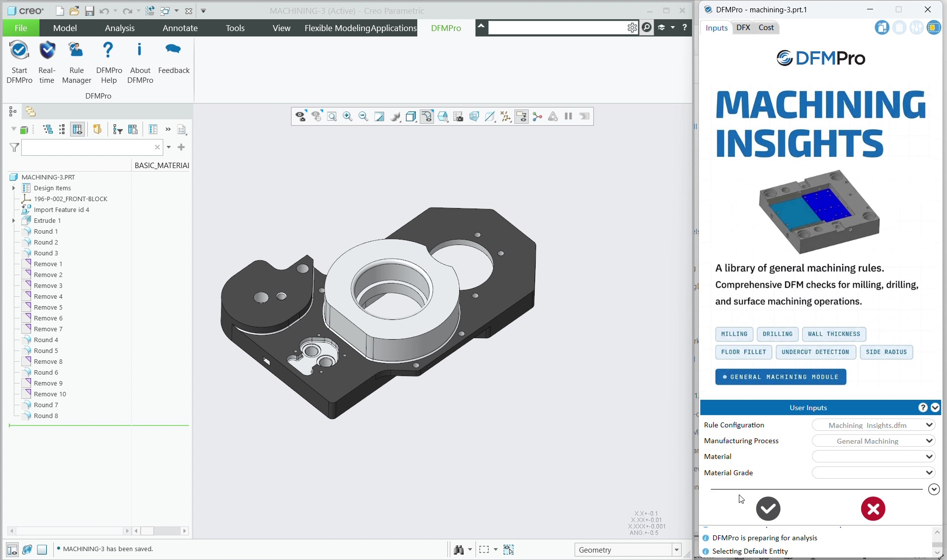Open the Rule Manager
947x560 pixels.
[76, 63]
